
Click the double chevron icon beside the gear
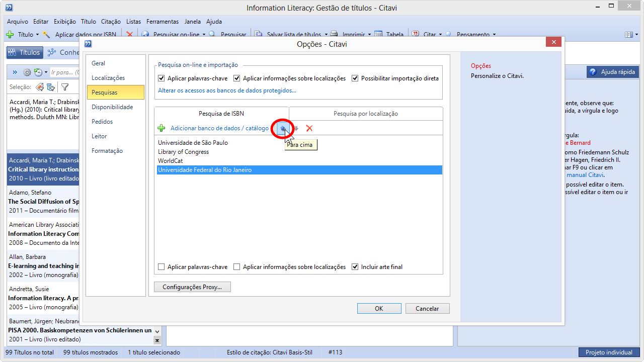[x=15, y=72]
